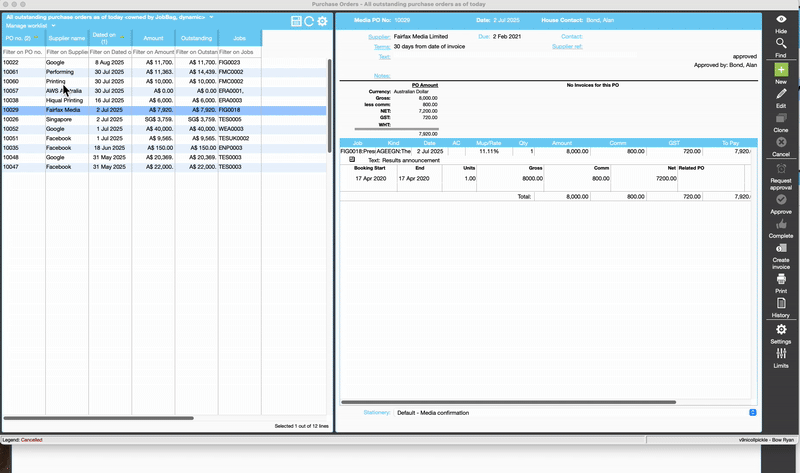The width and height of the screenshot is (800, 473).
Task: Click the text note icon under line item
Action: (x=352, y=160)
